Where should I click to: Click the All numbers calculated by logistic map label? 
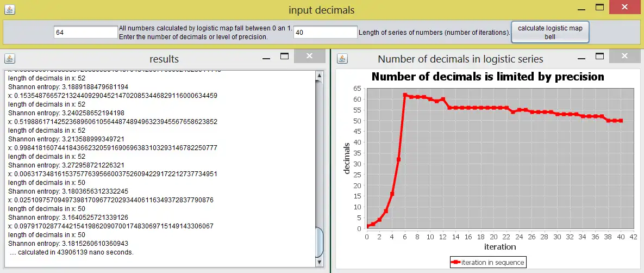click(x=205, y=28)
